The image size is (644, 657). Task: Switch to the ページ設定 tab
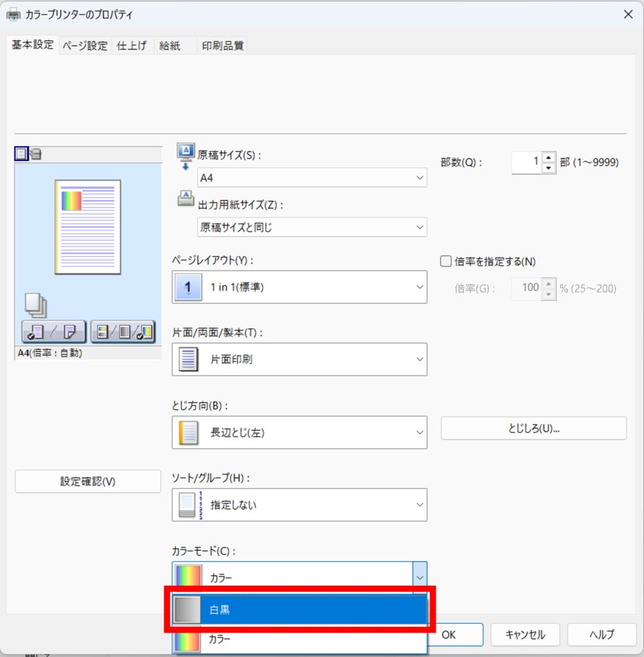[85, 46]
